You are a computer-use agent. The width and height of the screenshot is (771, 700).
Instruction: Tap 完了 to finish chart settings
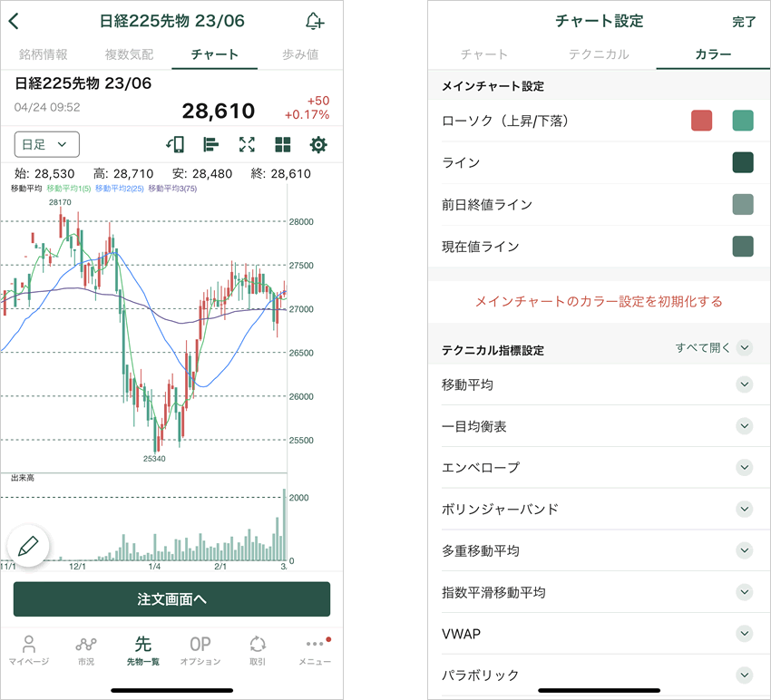click(744, 22)
